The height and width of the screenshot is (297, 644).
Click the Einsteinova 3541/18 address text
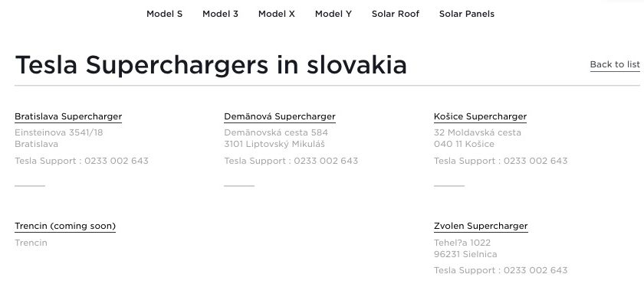click(59, 132)
